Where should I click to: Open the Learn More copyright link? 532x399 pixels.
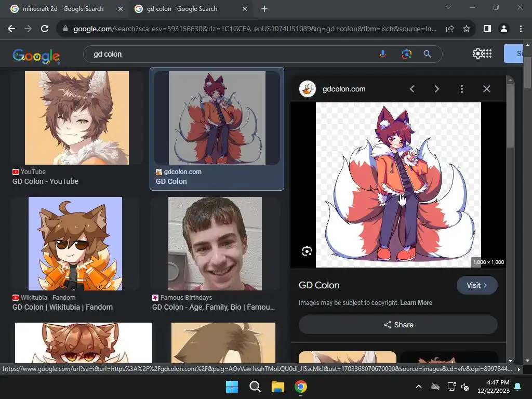click(416, 303)
